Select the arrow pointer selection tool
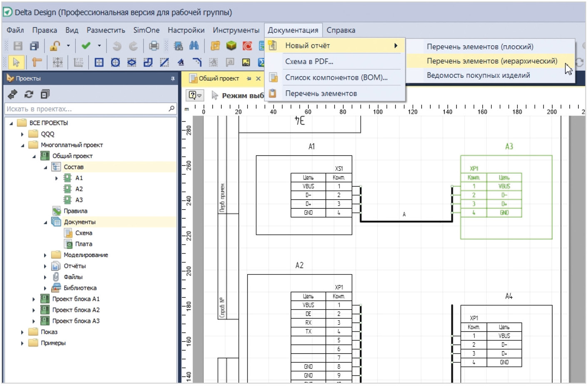Image resolution: width=588 pixels, height=386 pixels. click(16, 62)
